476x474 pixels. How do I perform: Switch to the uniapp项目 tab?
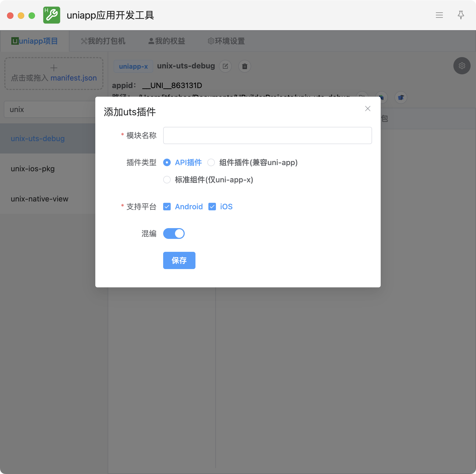coord(35,41)
